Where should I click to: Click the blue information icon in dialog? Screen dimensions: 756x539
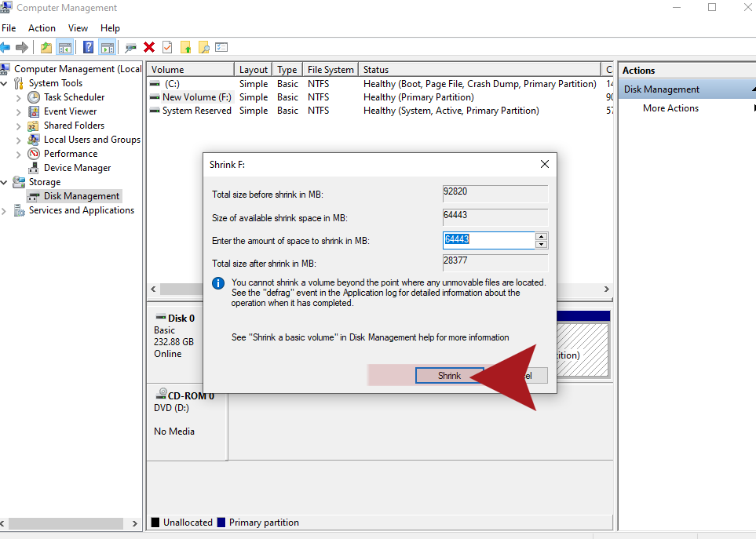tap(218, 283)
